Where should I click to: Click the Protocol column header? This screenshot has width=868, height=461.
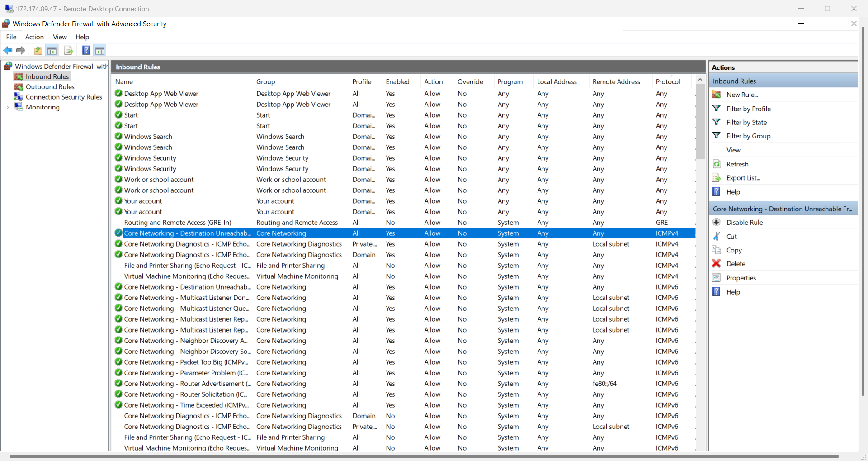tap(672, 81)
